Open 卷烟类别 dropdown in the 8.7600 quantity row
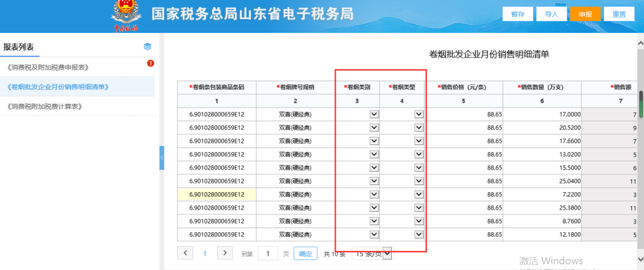644x270 pixels. (374, 221)
